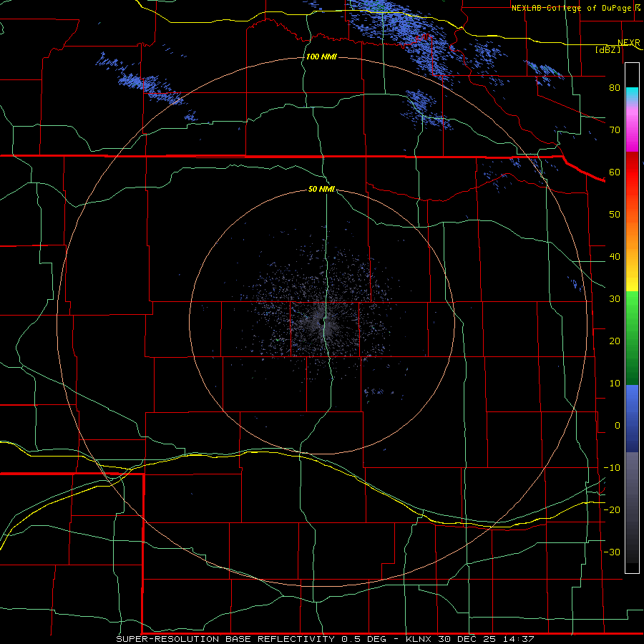Click the radar site center point
Screen dimensions: 644x644
(321, 322)
